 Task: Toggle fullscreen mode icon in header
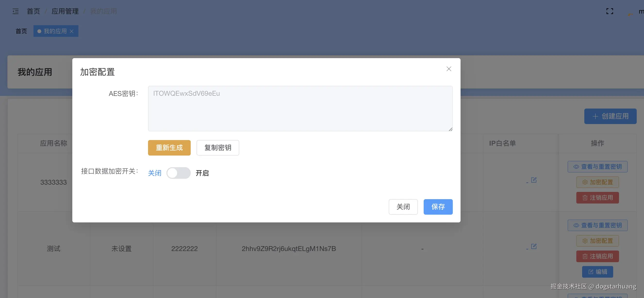point(610,11)
